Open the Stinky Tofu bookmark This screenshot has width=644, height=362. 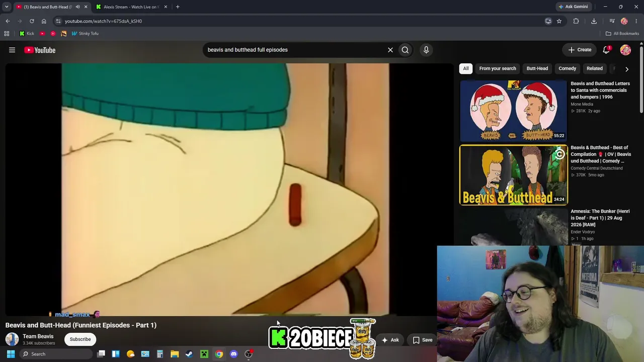(85, 34)
